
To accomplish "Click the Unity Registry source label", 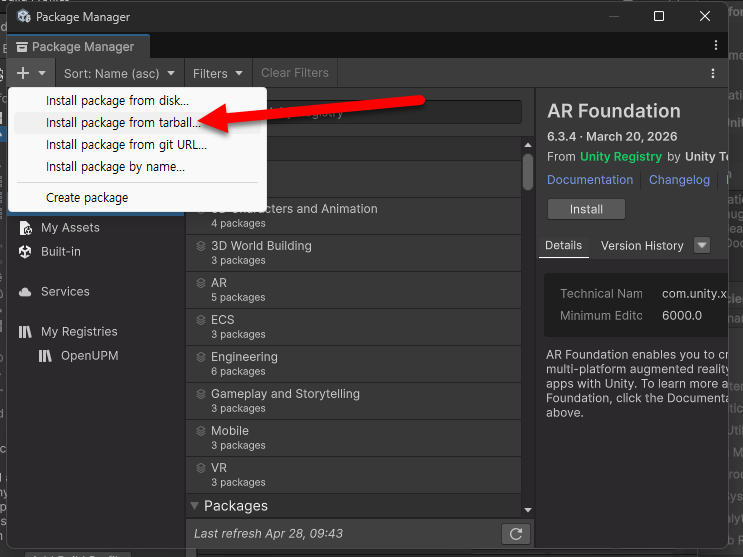I will pos(621,156).
